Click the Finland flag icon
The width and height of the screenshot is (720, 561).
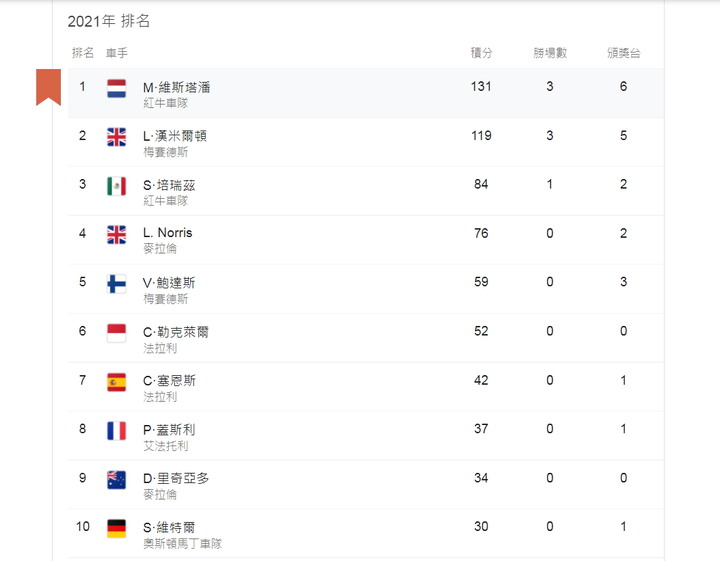point(117,284)
